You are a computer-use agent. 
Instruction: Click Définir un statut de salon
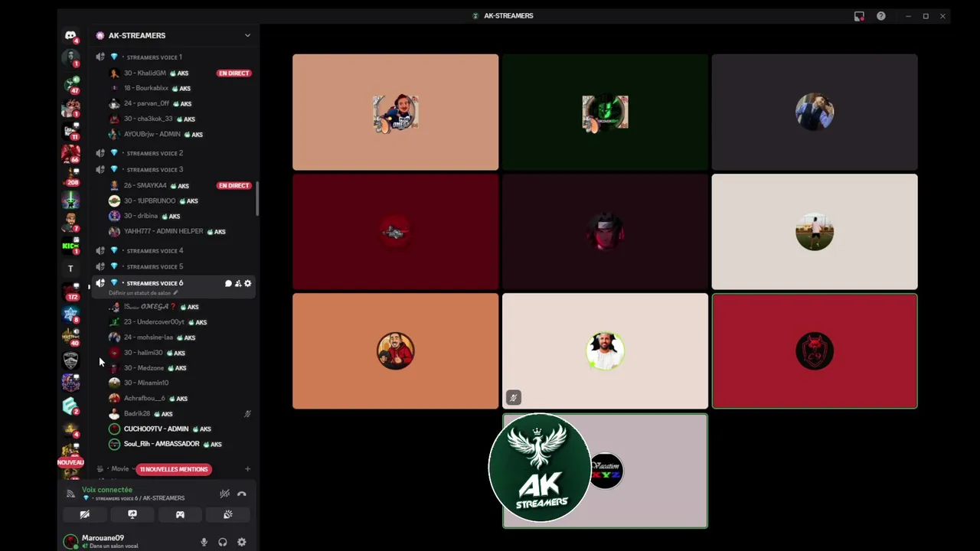click(140, 293)
